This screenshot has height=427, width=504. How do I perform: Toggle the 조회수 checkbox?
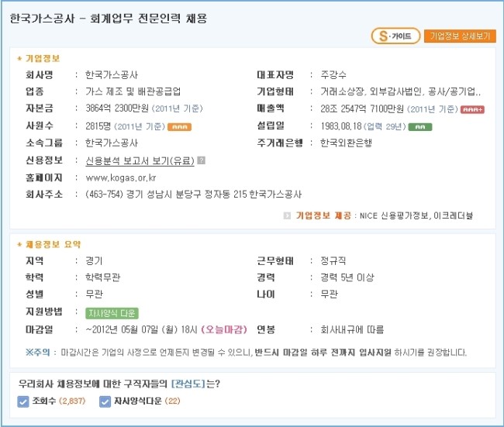pyautogui.click(x=22, y=401)
